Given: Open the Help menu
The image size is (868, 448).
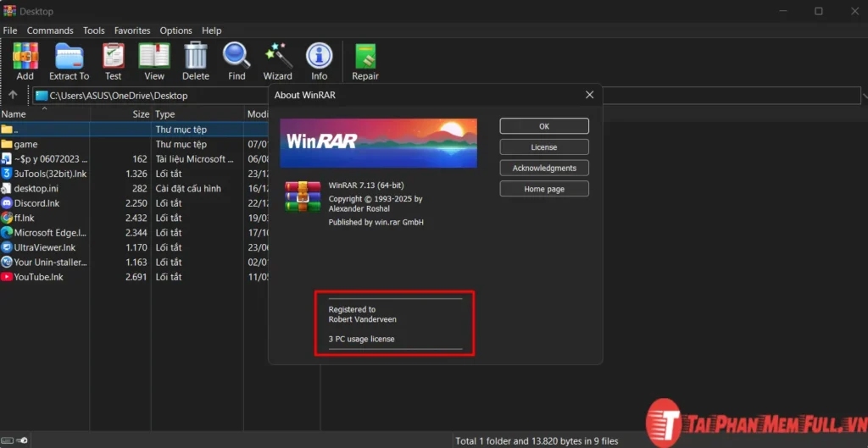Looking at the screenshot, I should point(211,30).
